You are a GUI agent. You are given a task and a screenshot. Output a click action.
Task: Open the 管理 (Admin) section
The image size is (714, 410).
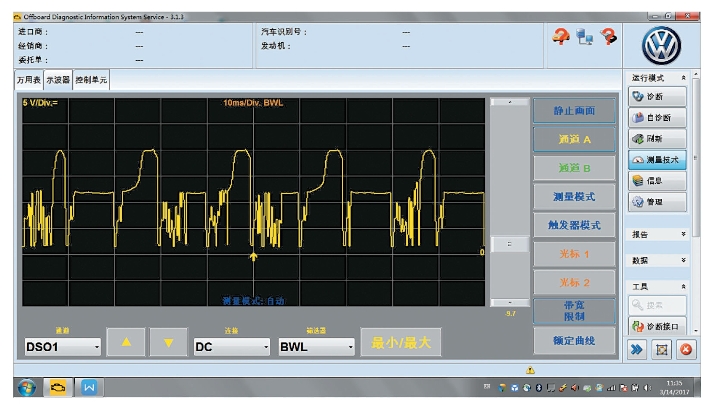tap(658, 202)
